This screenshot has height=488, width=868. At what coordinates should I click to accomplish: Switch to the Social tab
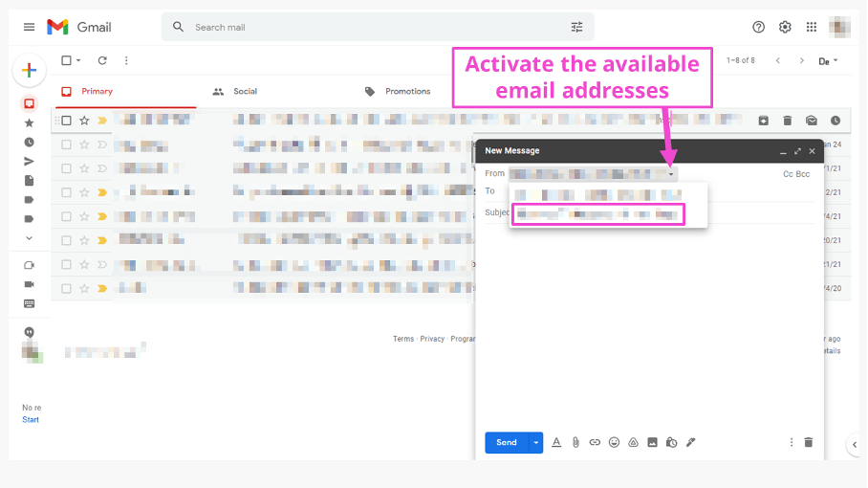[x=235, y=92]
